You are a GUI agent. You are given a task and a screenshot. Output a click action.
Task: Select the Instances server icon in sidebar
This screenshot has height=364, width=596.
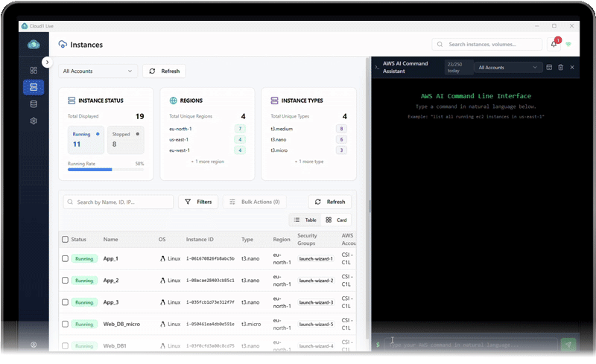(34, 87)
